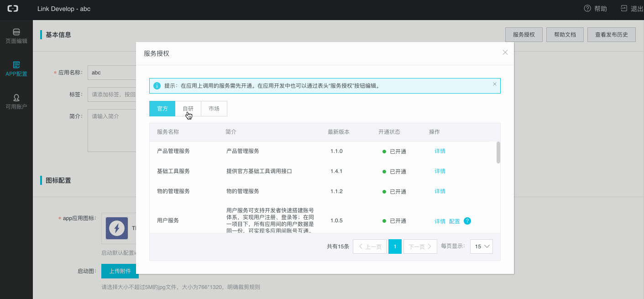Open 详情 for 基础工具服务
The width and height of the screenshot is (644, 299).
[440, 171]
